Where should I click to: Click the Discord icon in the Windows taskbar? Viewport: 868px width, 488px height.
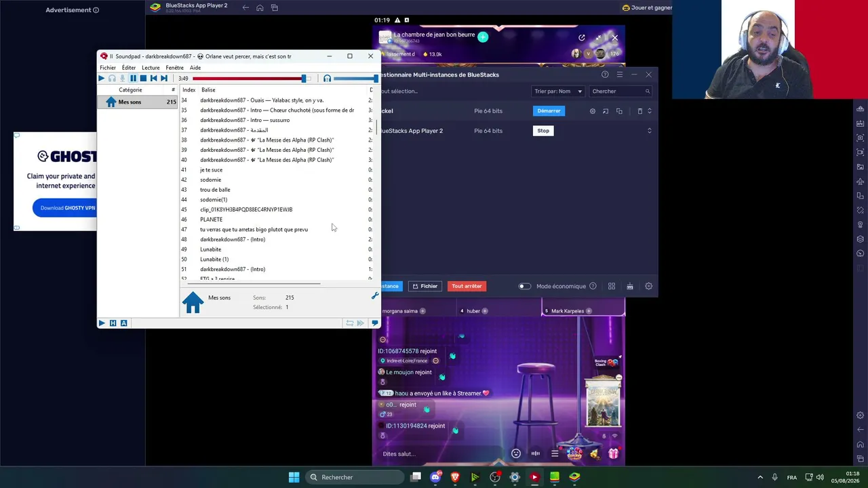(x=435, y=477)
